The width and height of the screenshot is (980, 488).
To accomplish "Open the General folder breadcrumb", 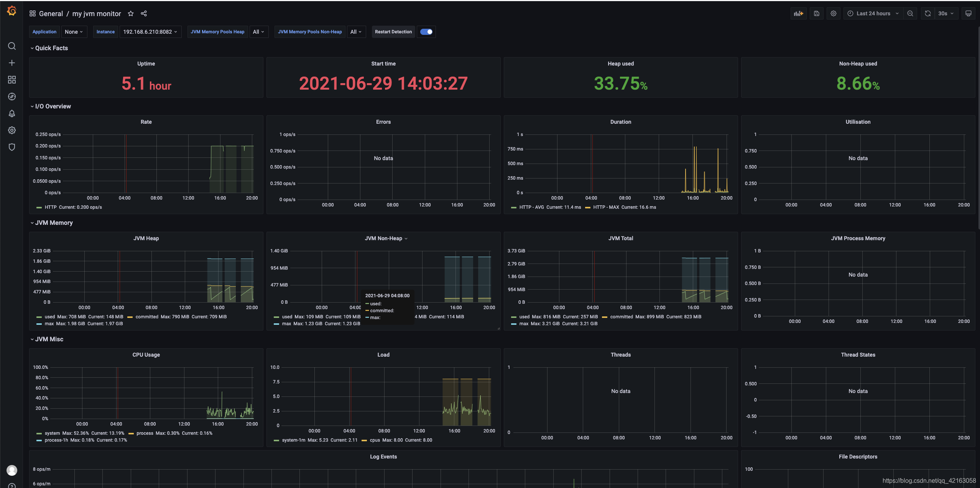I will [51, 13].
